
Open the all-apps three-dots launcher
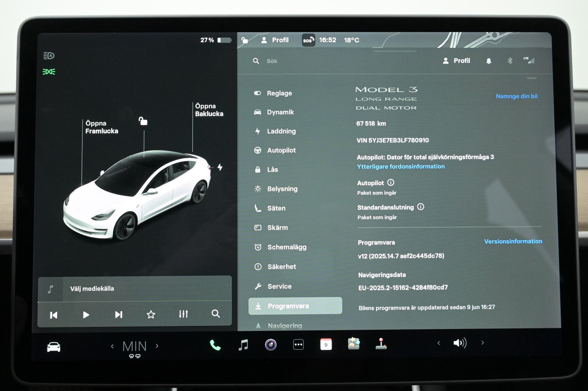pos(298,345)
